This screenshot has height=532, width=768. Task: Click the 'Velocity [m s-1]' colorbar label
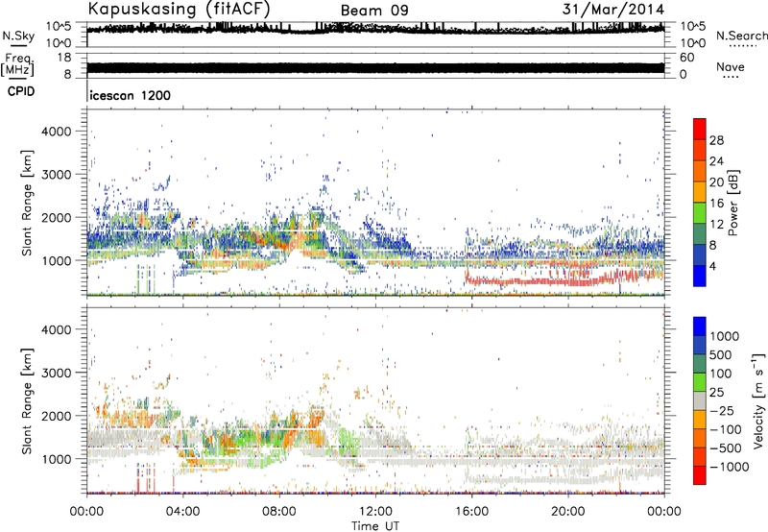(758, 400)
